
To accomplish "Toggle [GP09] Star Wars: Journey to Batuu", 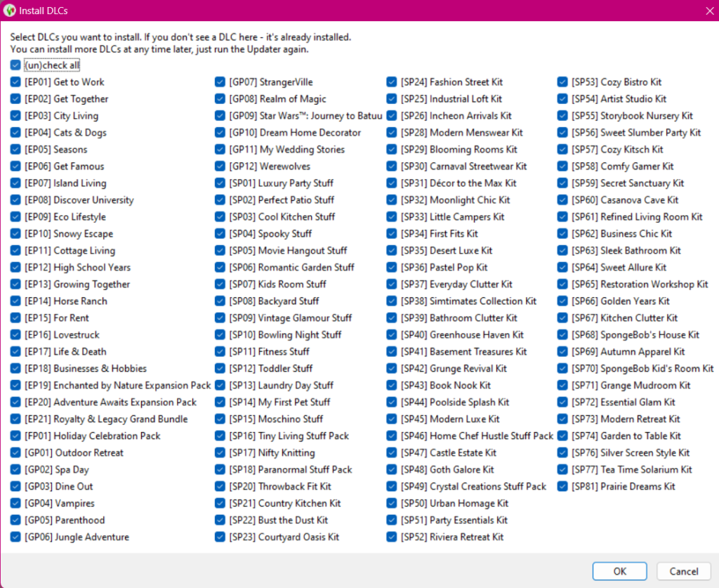I will (x=220, y=116).
